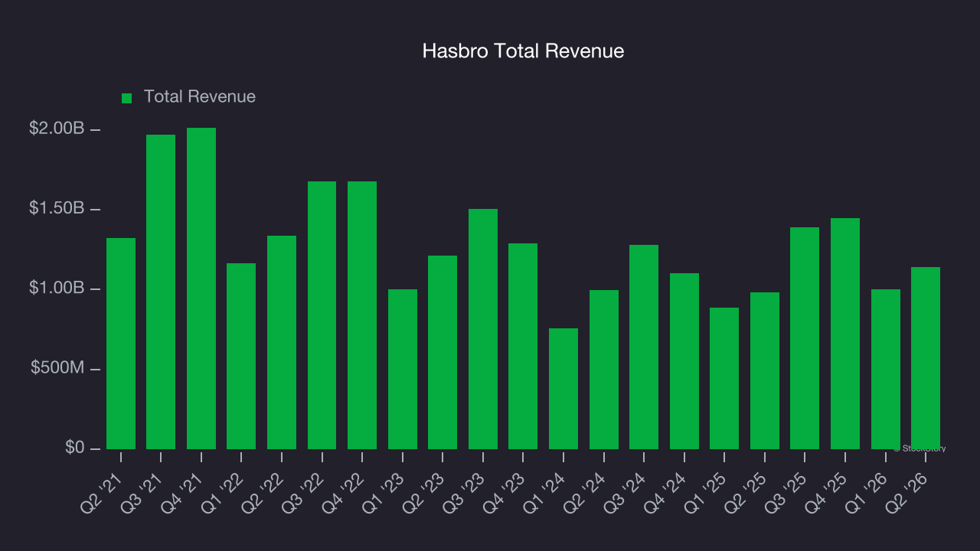Viewport: 980px width, 551px height.
Task: Pick the Q3 '23 revenue bar
Action: tap(483, 329)
